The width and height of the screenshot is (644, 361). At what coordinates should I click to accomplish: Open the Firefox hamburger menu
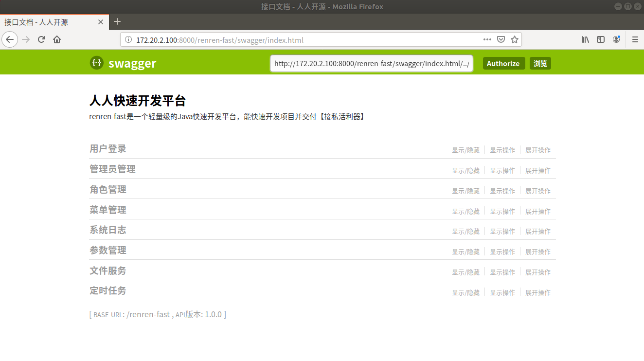pyautogui.click(x=635, y=39)
